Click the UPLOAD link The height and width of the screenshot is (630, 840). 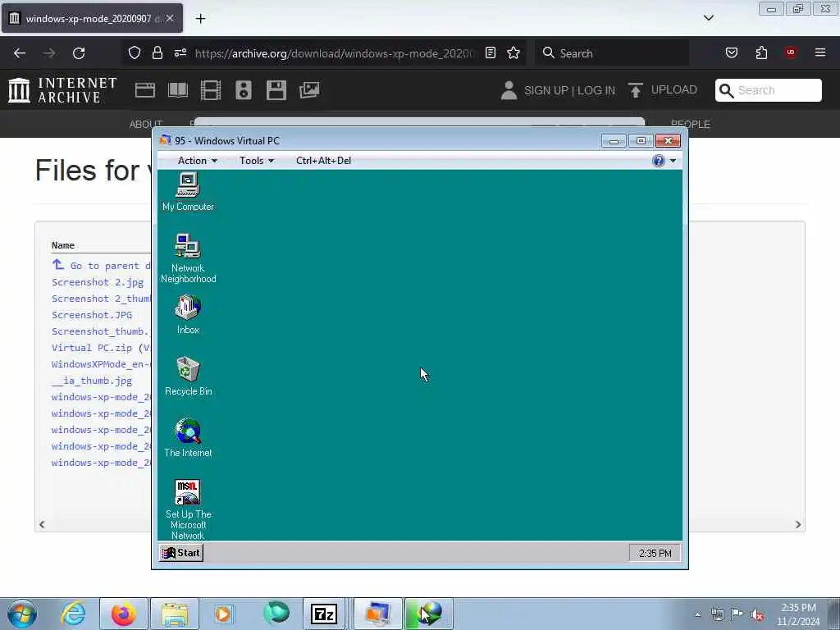coord(674,90)
